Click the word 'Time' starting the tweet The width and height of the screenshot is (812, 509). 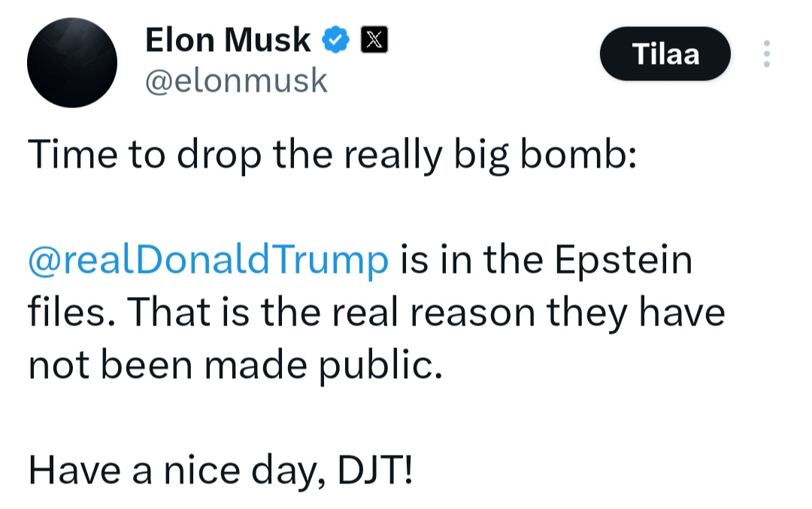73,154
